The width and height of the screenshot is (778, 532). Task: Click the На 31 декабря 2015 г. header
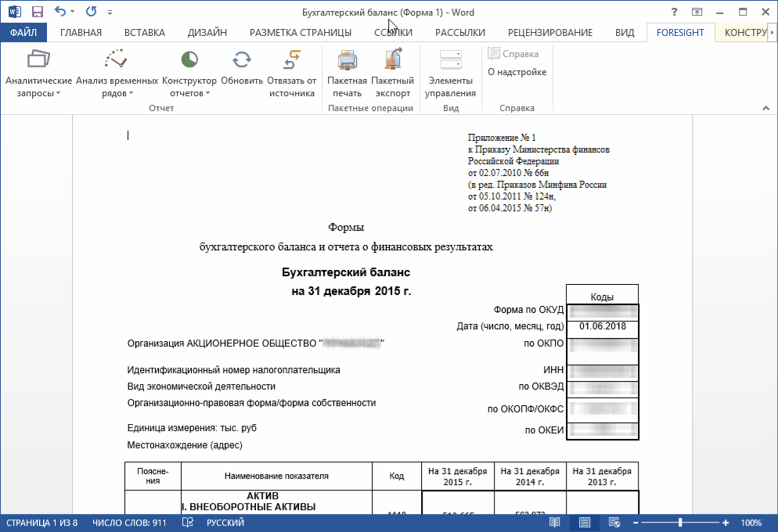coord(457,476)
